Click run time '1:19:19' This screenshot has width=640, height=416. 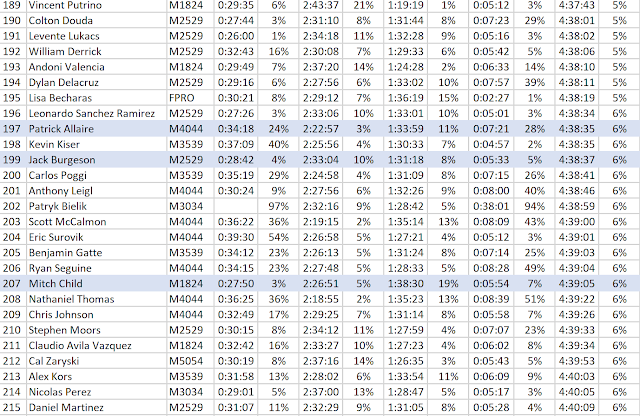click(406, 5)
